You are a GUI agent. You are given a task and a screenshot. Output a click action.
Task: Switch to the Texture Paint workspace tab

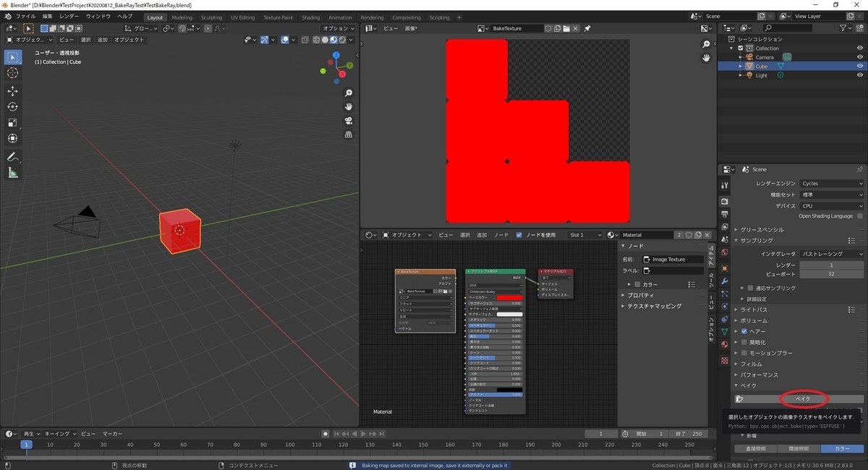pyautogui.click(x=278, y=17)
